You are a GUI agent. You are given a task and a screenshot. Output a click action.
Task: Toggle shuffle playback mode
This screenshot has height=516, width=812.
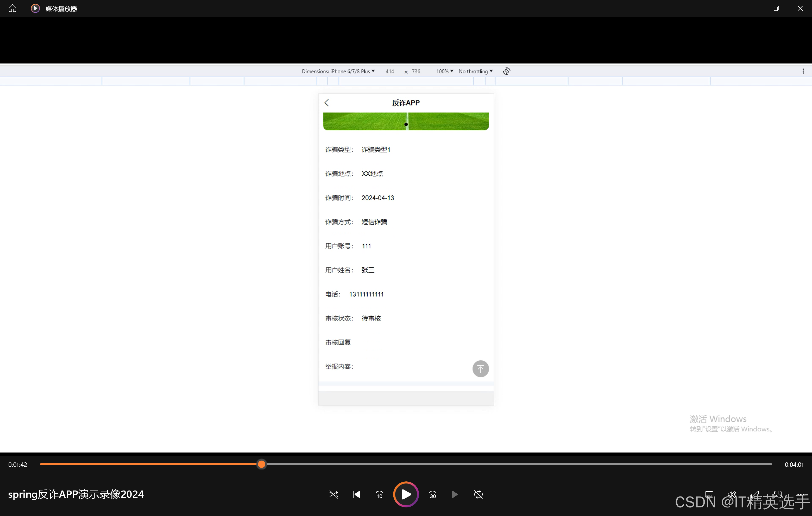(333, 494)
